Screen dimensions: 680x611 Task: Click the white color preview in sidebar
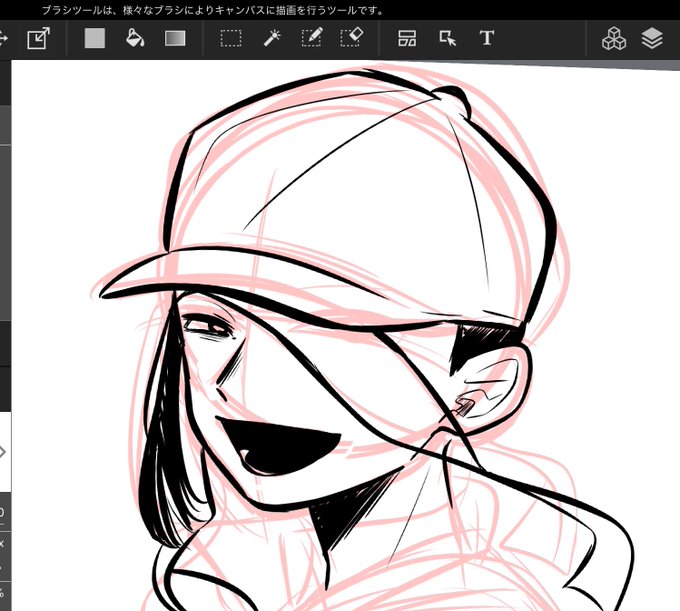[5, 451]
